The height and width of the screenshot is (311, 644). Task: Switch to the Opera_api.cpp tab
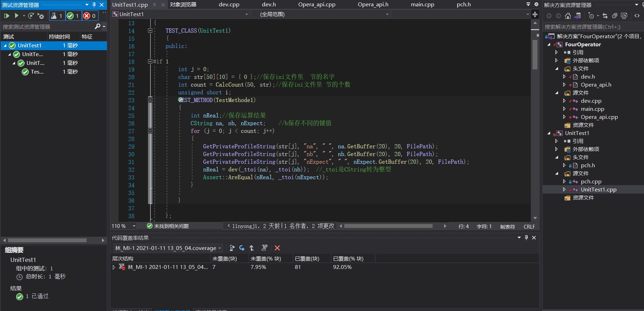tap(317, 5)
